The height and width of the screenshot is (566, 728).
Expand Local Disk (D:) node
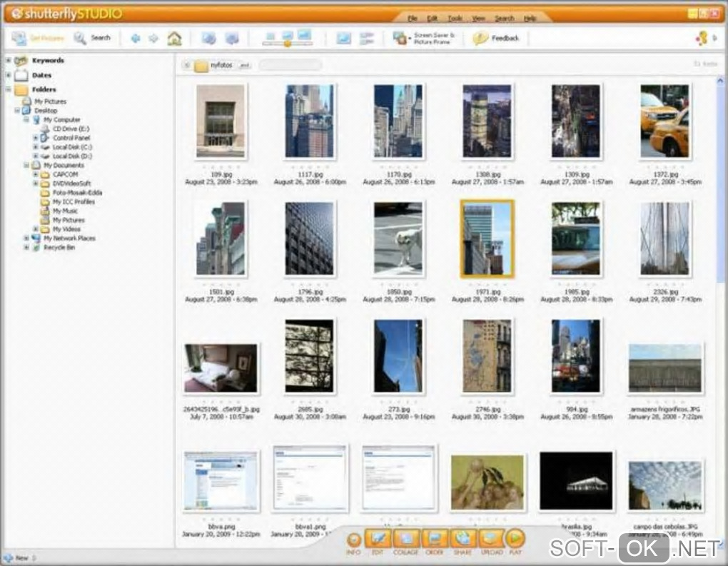point(35,156)
